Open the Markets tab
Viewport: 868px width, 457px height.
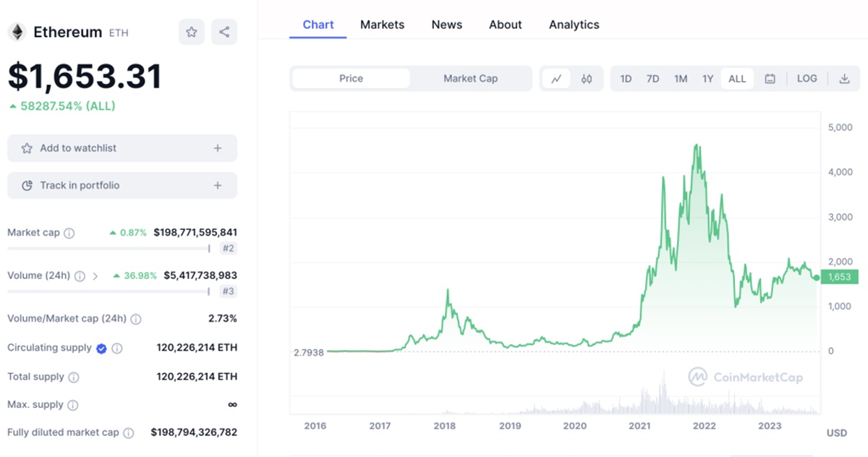(382, 25)
